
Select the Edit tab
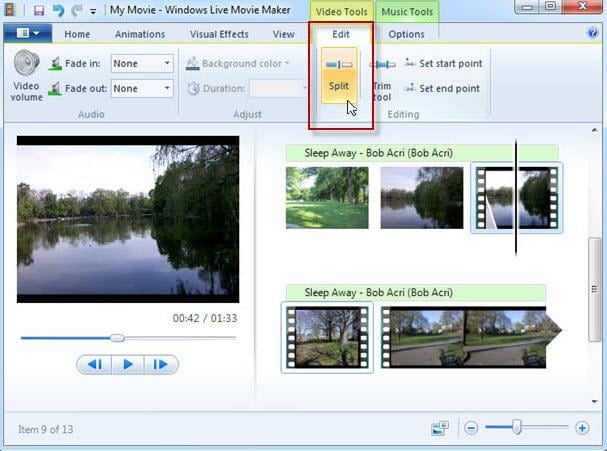[x=341, y=34]
